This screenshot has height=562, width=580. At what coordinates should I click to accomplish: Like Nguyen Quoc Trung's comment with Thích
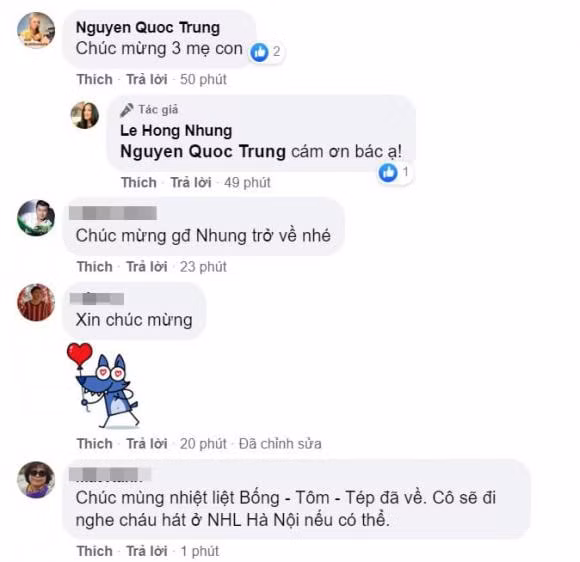[x=94, y=79]
